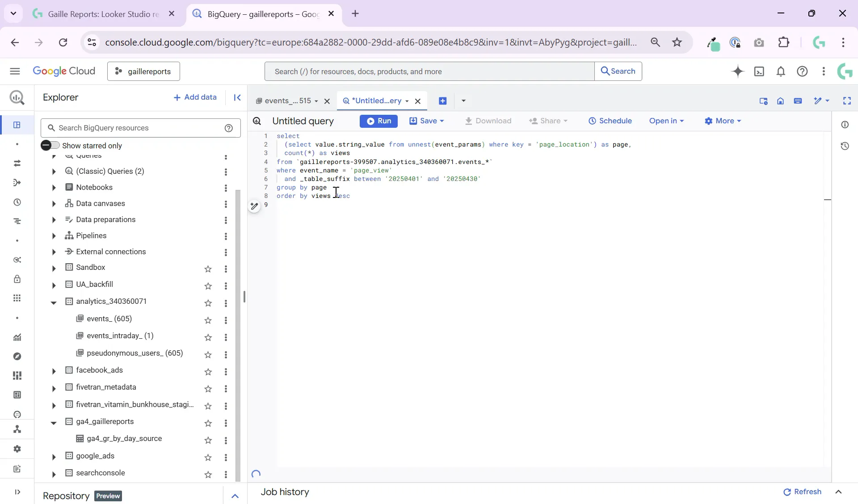
Task: Expand the facebook_ads dataset
Action: [54, 372]
